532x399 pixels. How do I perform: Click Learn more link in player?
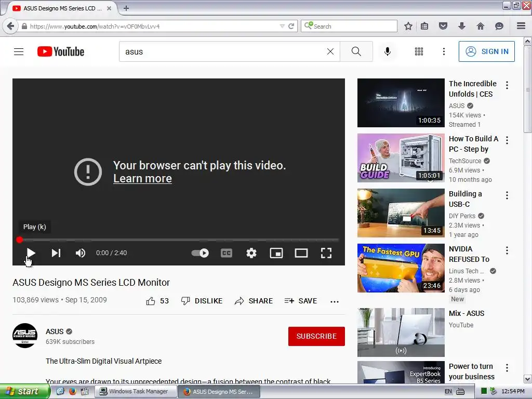tap(142, 179)
